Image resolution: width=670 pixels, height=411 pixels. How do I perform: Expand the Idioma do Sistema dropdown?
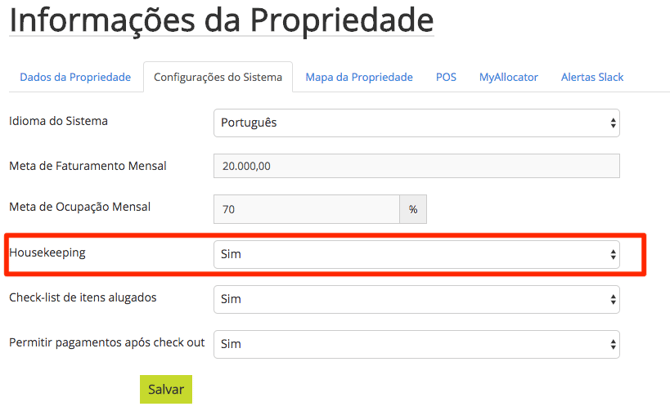(x=416, y=123)
